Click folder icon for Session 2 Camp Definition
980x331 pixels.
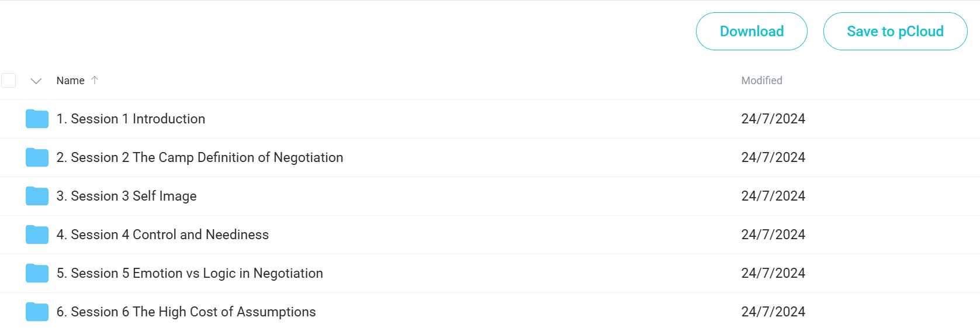(x=37, y=157)
